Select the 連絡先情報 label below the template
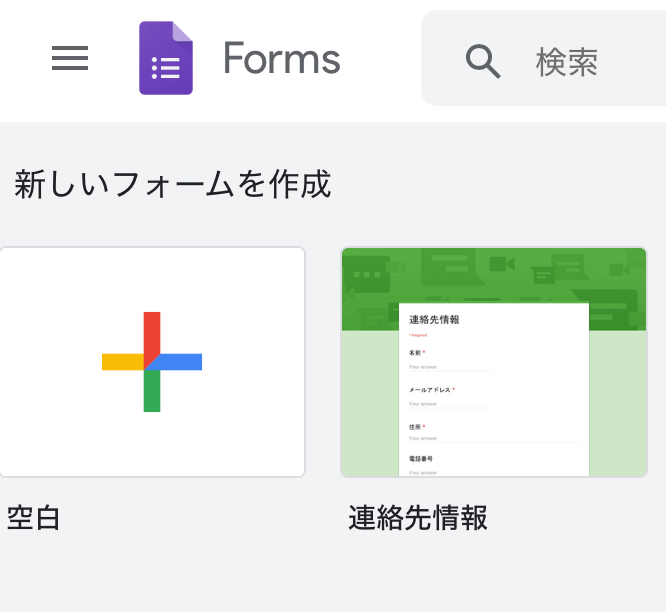Viewport: 666px width, 612px height. (418, 517)
